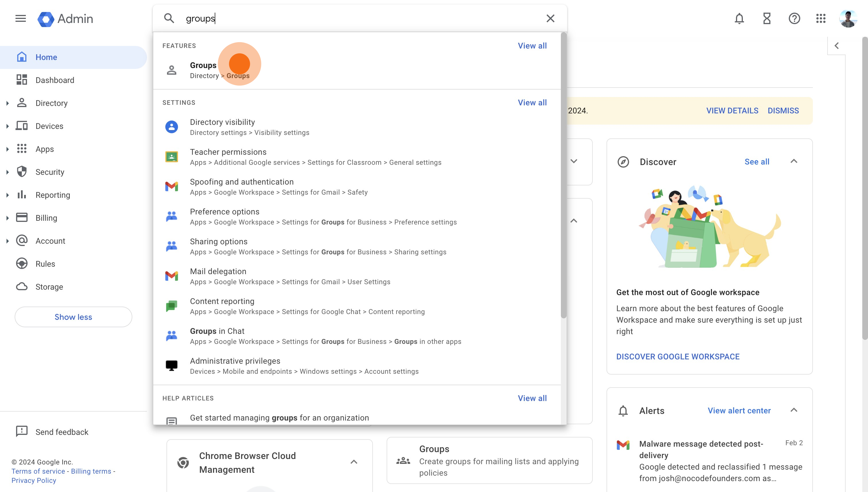Select the Groups feature result
The width and height of the screenshot is (868, 492).
tap(357, 70)
